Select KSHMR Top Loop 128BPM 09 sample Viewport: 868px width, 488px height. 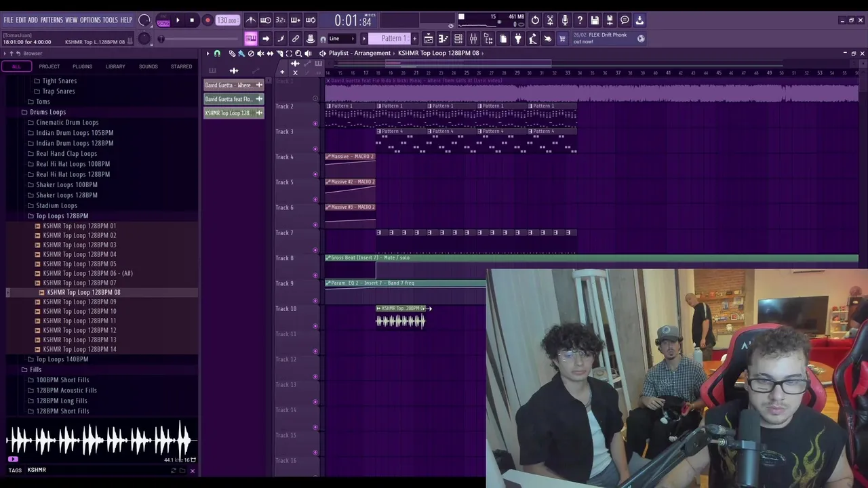coord(79,302)
